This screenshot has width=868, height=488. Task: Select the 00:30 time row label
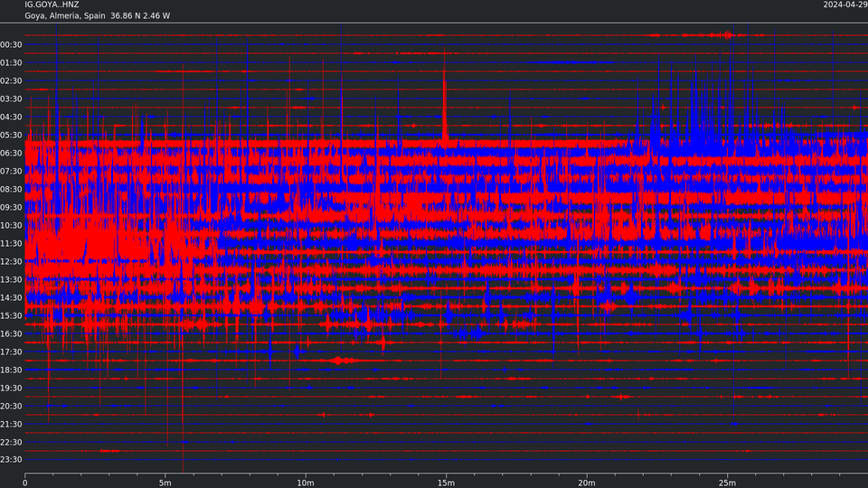[x=11, y=45]
